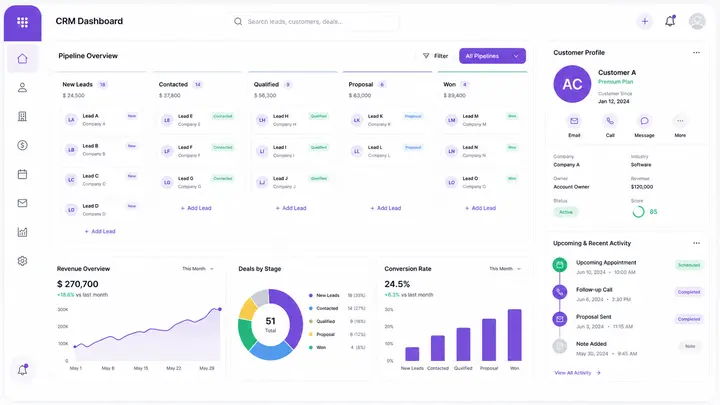The image size is (720, 405).
Task: Click the search magnifier icon
Action: (238, 22)
